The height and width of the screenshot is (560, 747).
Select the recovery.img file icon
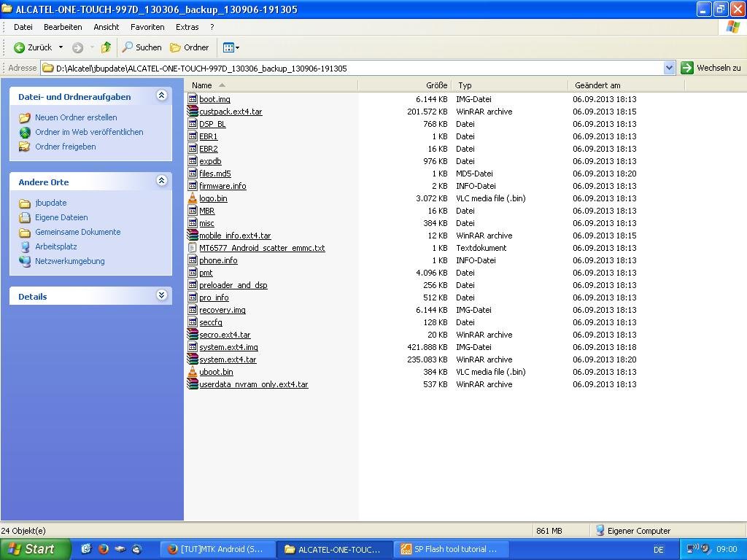(193, 309)
